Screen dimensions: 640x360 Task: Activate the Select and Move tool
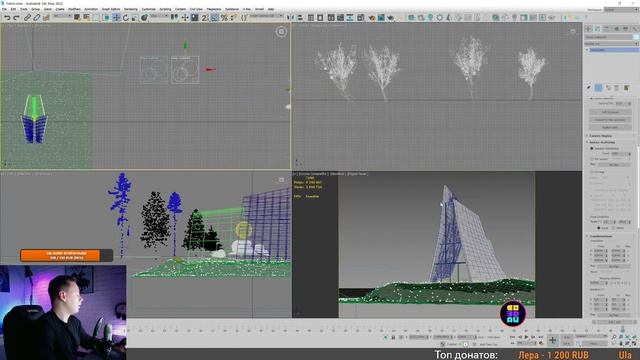tap(116, 18)
